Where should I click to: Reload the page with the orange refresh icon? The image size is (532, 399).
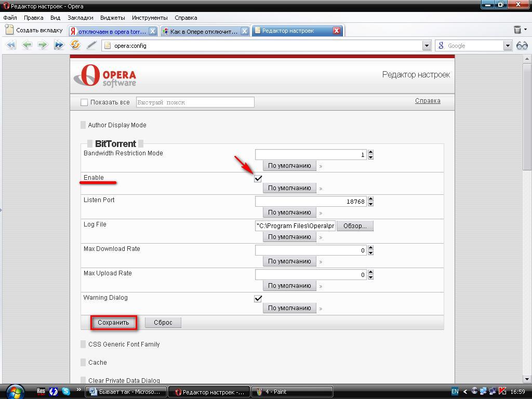coord(75,45)
